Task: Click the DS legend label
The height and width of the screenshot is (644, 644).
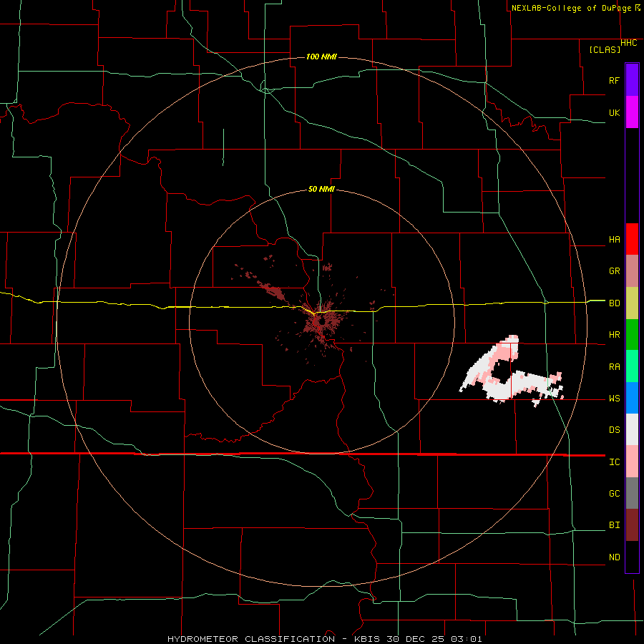Action: pyautogui.click(x=614, y=430)
